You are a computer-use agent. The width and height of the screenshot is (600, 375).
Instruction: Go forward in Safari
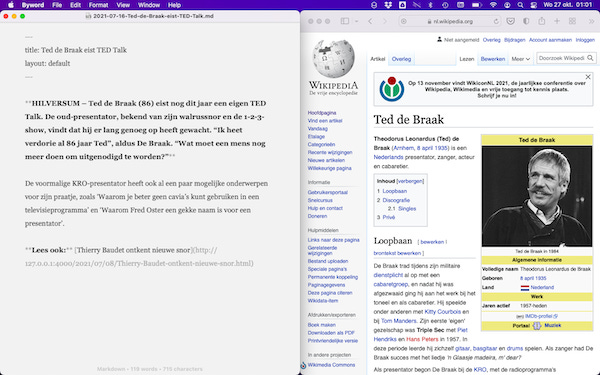(x=385, y=21)
